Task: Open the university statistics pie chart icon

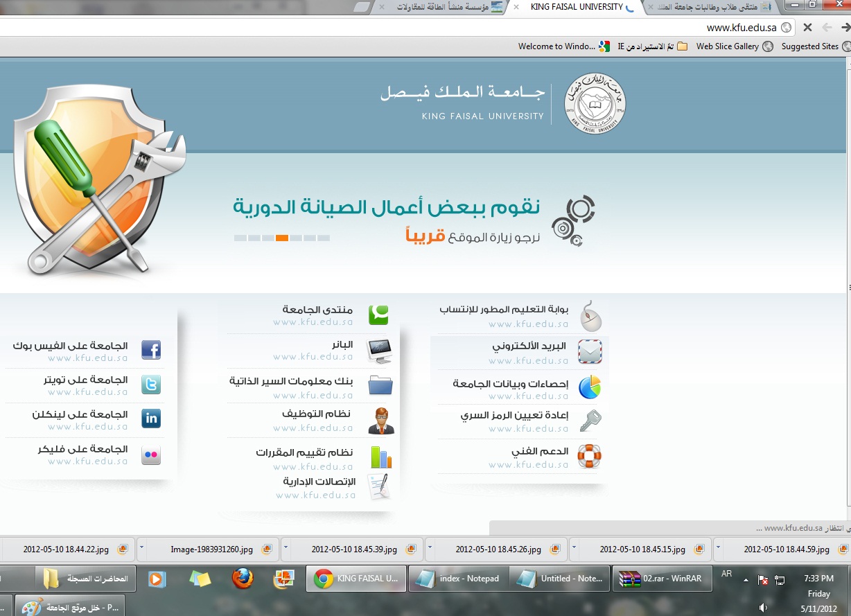Action: coord(590,387)
